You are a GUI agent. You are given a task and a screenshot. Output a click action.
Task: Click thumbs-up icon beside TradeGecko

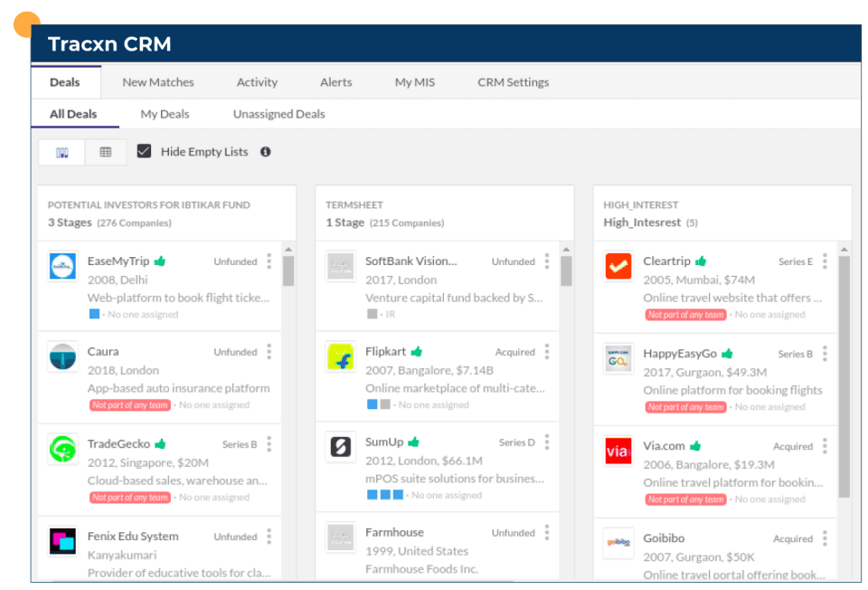(x=161, y=444)
